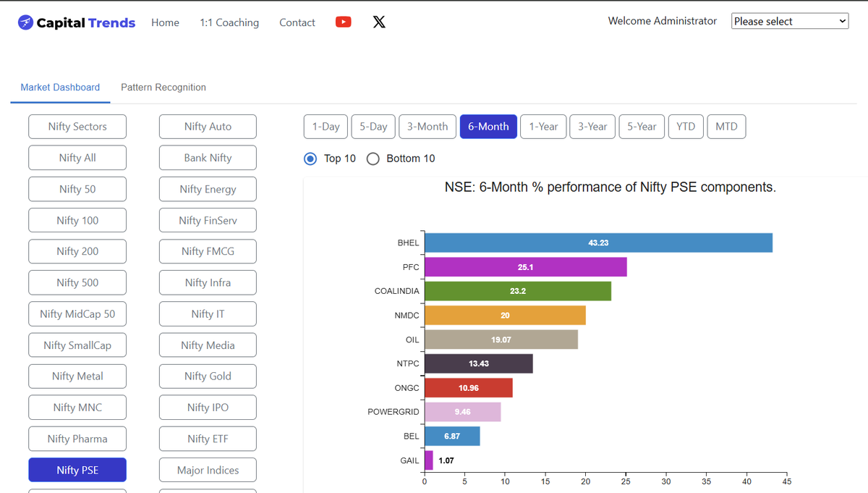
Task: Show Nifty FMCG index
Action: [208, 251]
